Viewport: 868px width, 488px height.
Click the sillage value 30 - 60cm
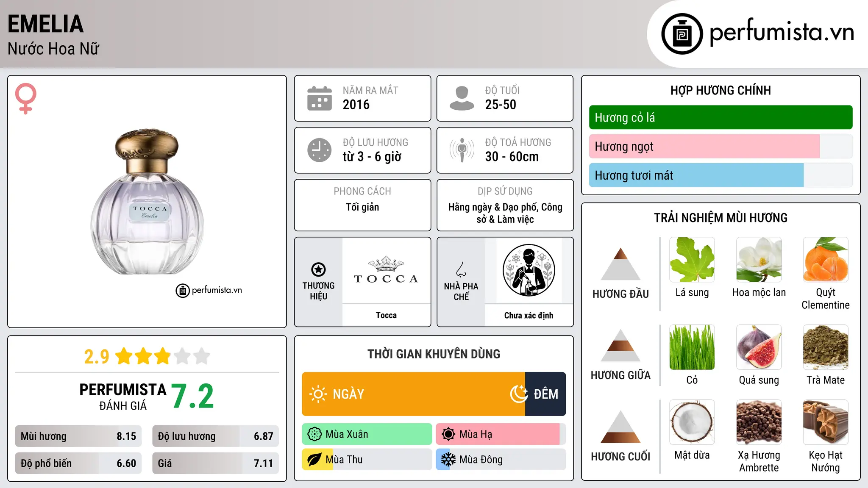[512, 157]
